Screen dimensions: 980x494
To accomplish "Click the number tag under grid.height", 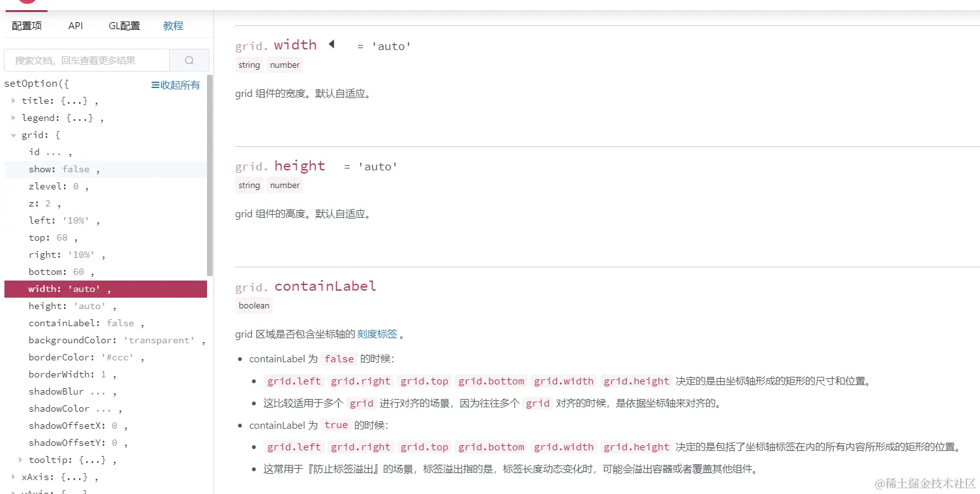I will 285,185.
